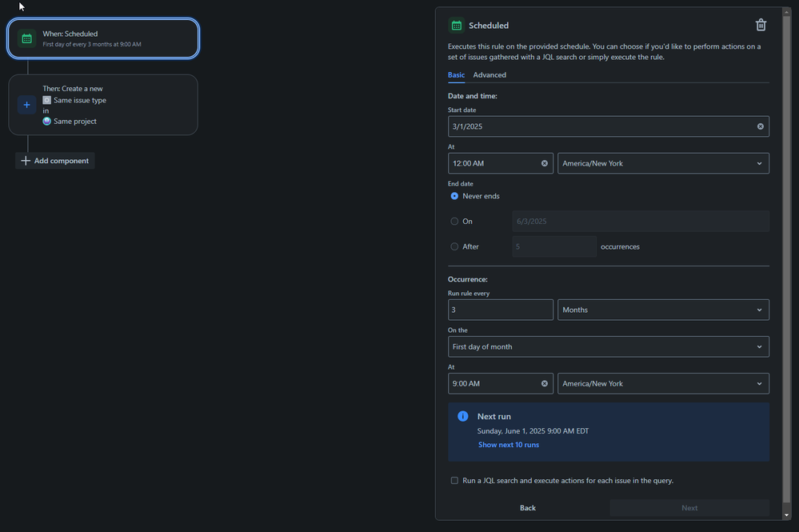
Task: Click the Run rule every number field
Action: (x=501, y=310)
